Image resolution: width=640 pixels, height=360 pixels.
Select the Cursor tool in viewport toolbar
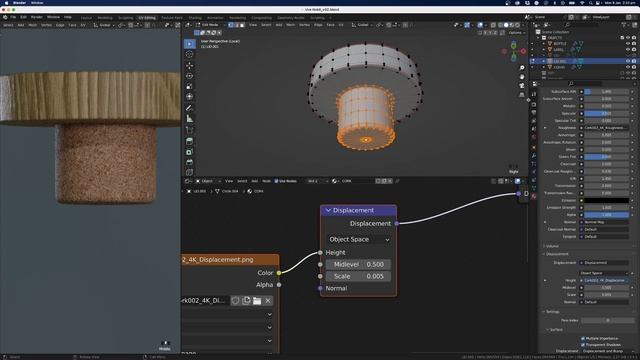click(x=189, y=54)
